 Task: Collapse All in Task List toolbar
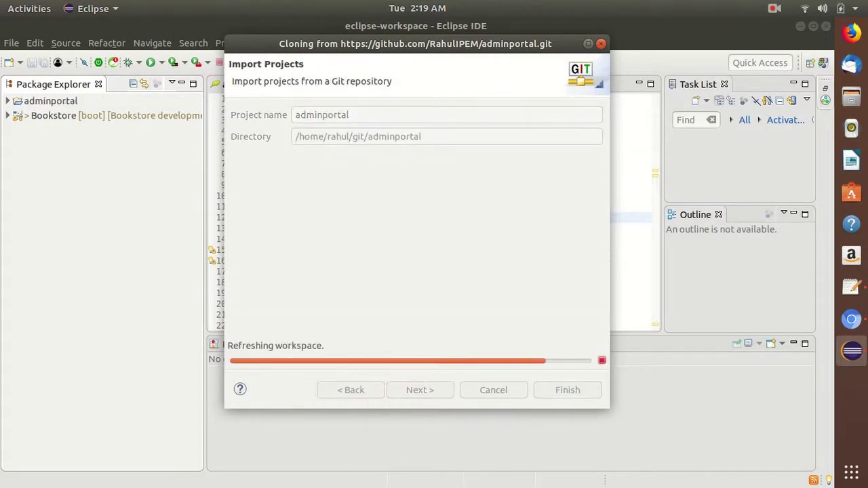coord(779,100)
